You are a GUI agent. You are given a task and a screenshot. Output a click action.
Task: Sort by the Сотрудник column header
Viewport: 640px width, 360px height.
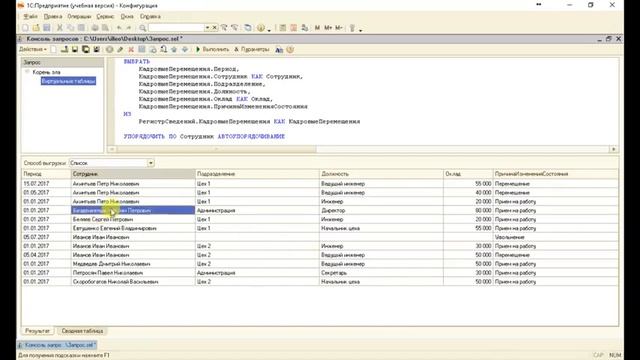pos(133,174)
